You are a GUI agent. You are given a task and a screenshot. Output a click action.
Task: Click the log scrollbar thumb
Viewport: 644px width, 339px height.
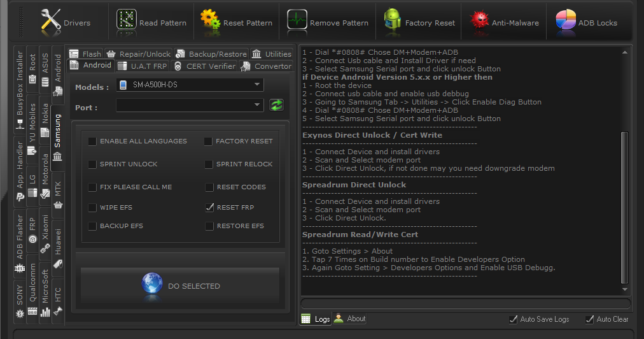click(x=624, y=208)
